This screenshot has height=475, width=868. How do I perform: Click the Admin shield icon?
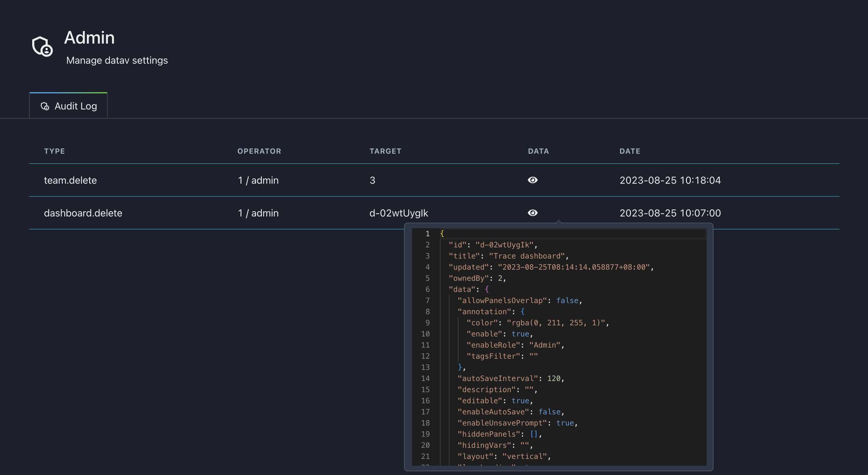(x=42, y=46)
